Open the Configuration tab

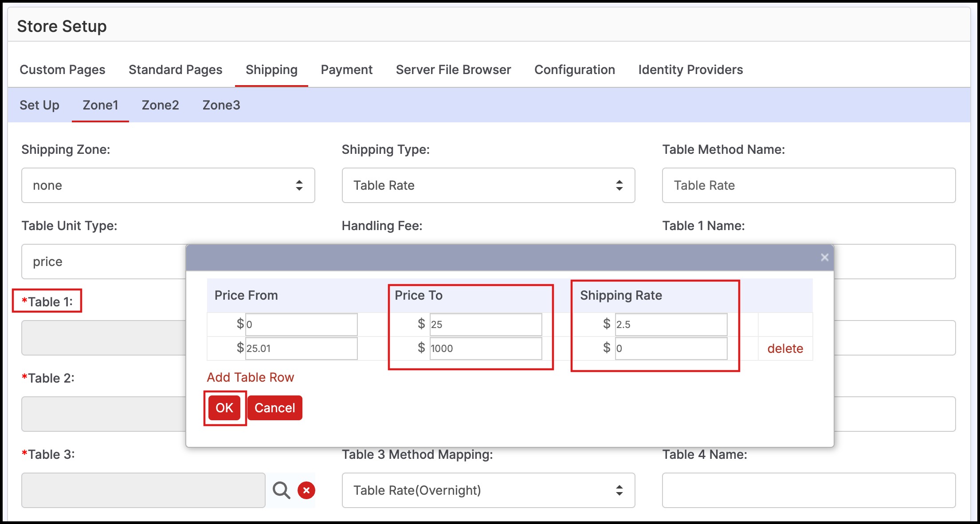click(x=574, y=70)
